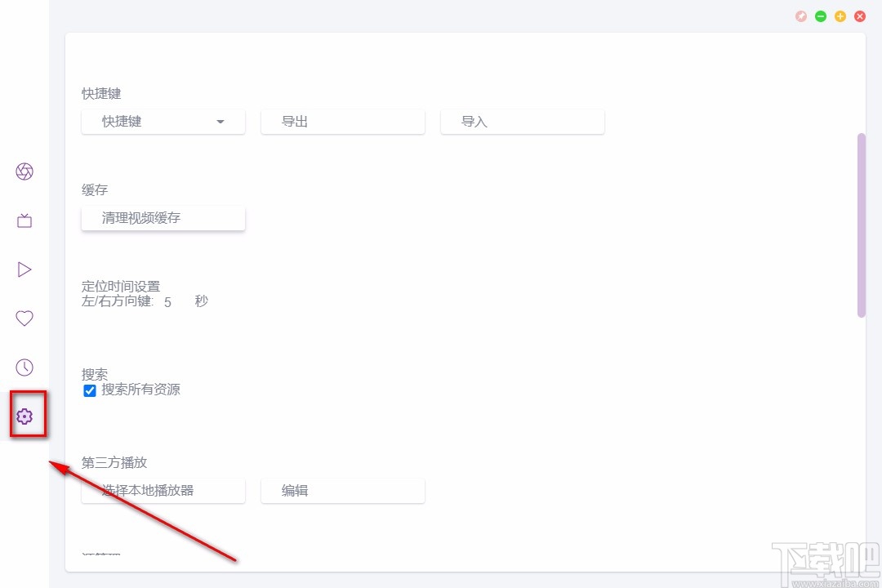Viewport: 882px width, 588px height.
Task: Select the TV icon in the sidebar
Action: tap(24, 220)
